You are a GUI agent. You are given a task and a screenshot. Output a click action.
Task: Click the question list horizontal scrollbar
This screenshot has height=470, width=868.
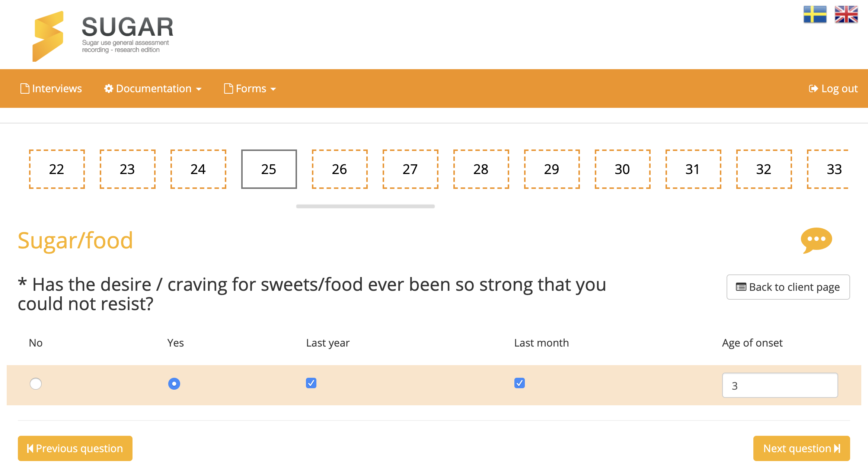365,206
